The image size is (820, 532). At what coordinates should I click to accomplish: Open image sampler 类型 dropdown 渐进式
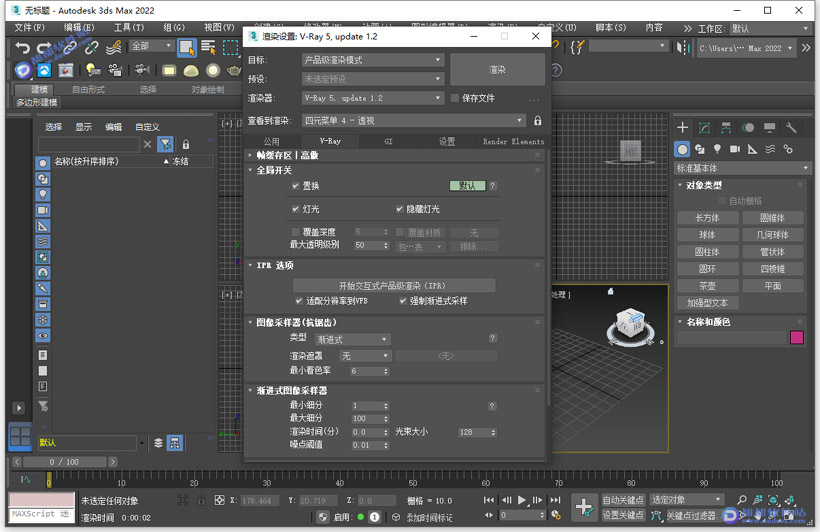[352, 339]
